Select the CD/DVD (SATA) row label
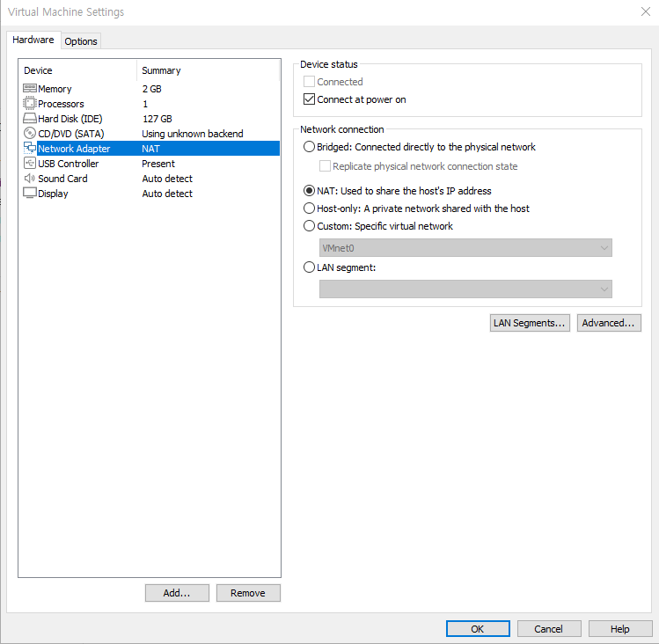Image resolution: width=659 pixels, height=644 pixels. coord(71,134)
